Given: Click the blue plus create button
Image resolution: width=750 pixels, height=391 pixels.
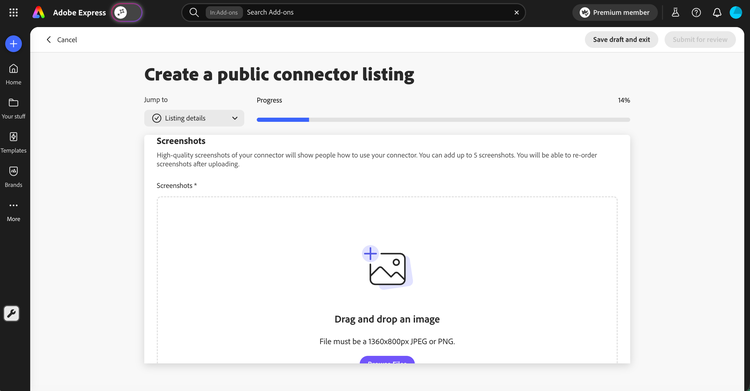Looking at the screenshot, I should [13, 44].
